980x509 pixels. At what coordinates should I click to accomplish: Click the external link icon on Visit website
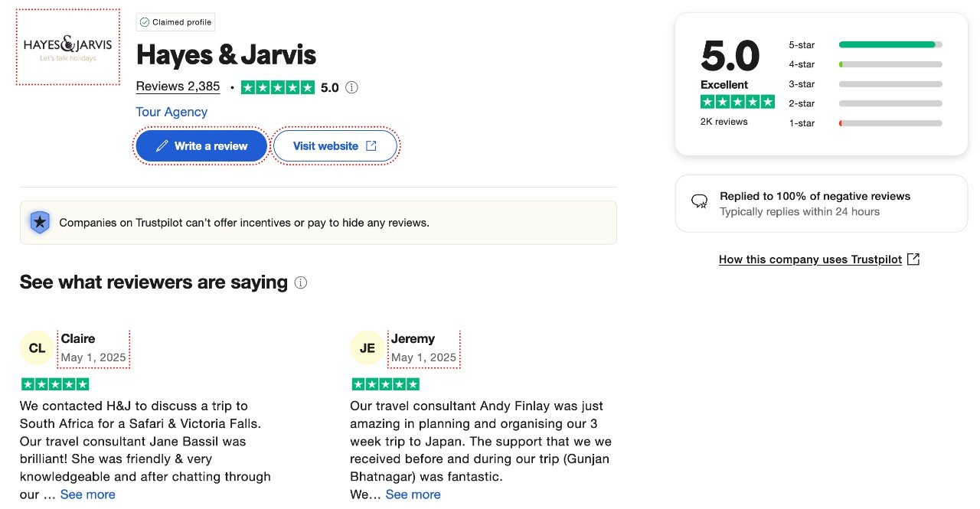point(371,146)
